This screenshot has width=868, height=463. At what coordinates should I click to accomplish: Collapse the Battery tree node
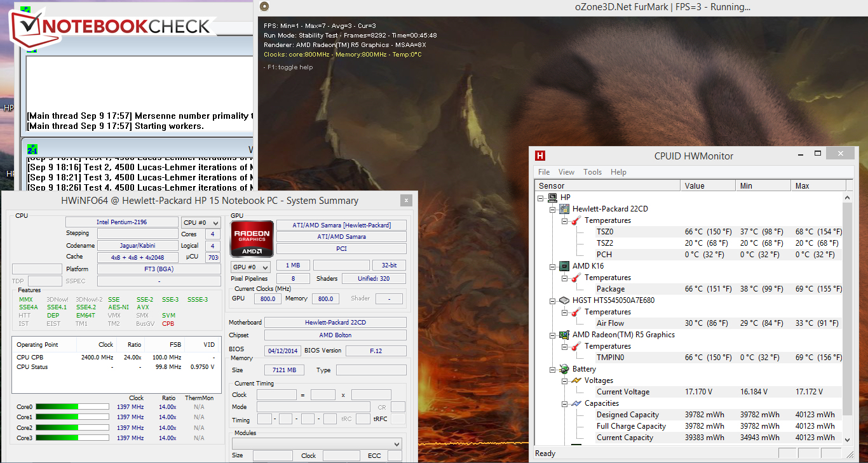[553, 369]
